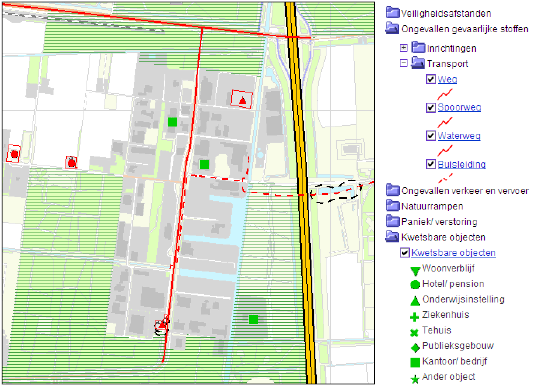Click the green square marker near the water area
Viewport: 536px width, 388px height.
coord(204,164)
